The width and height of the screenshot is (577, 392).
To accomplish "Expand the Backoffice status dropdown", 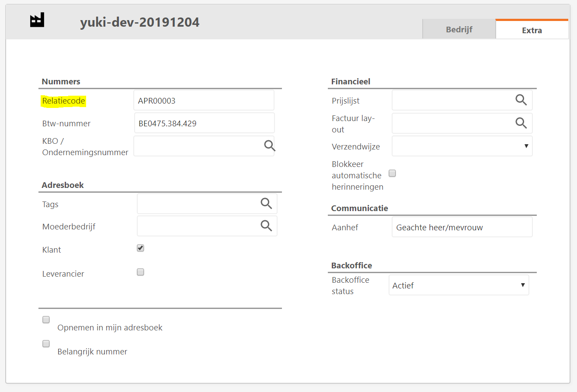I will click(x=459, y=285).
